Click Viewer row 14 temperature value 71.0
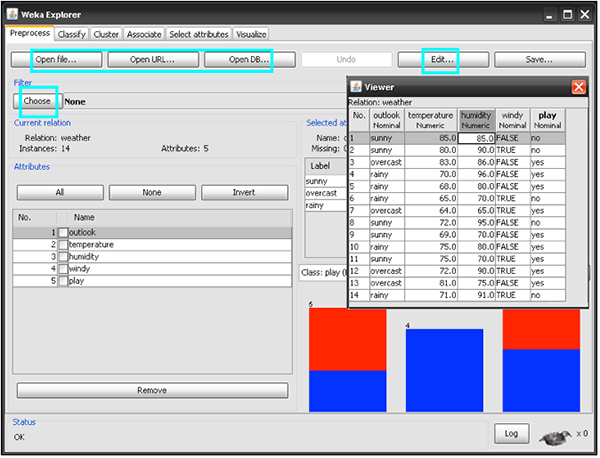Viewport: 600px width, 458px height. click(431, 295)
